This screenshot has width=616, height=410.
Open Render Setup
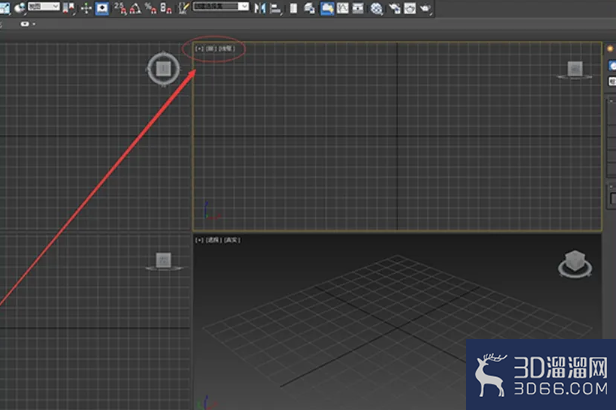(394, 8)
